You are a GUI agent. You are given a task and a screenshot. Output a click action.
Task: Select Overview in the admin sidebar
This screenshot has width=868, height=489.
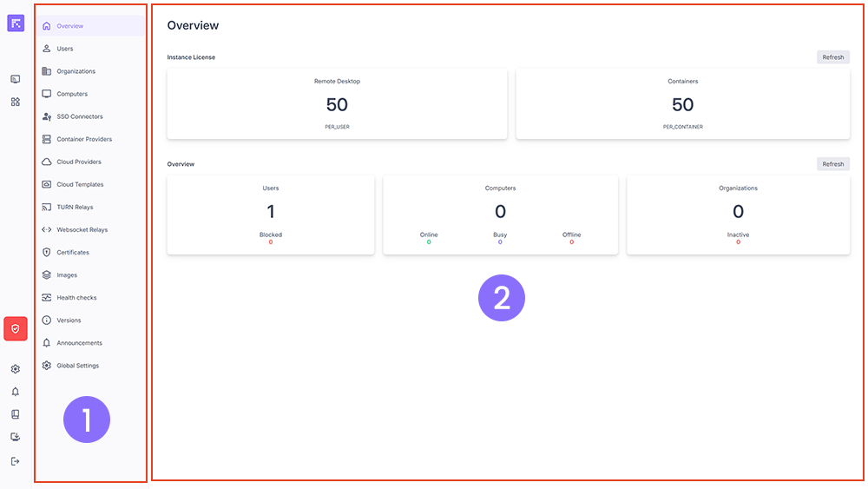(69, 26)
